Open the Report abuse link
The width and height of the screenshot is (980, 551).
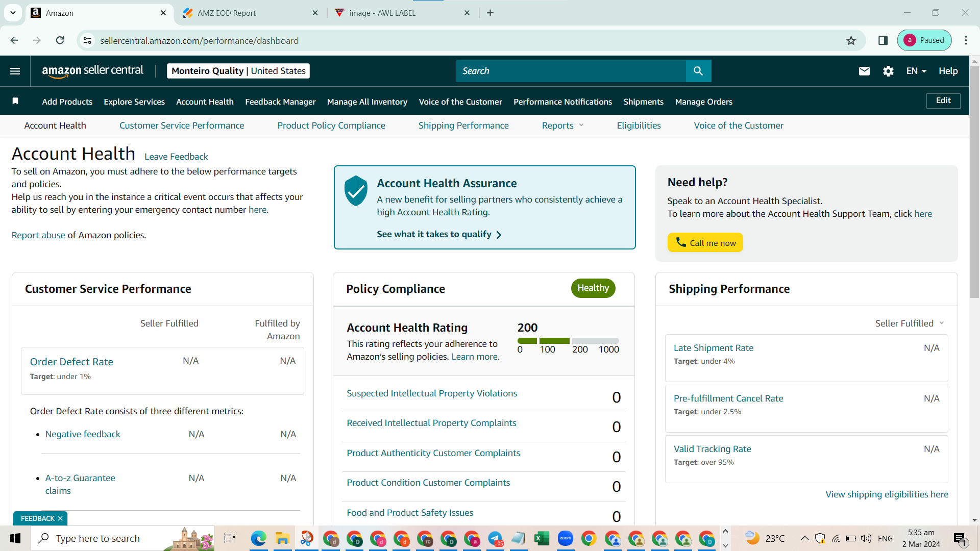(x=38, y=235)
